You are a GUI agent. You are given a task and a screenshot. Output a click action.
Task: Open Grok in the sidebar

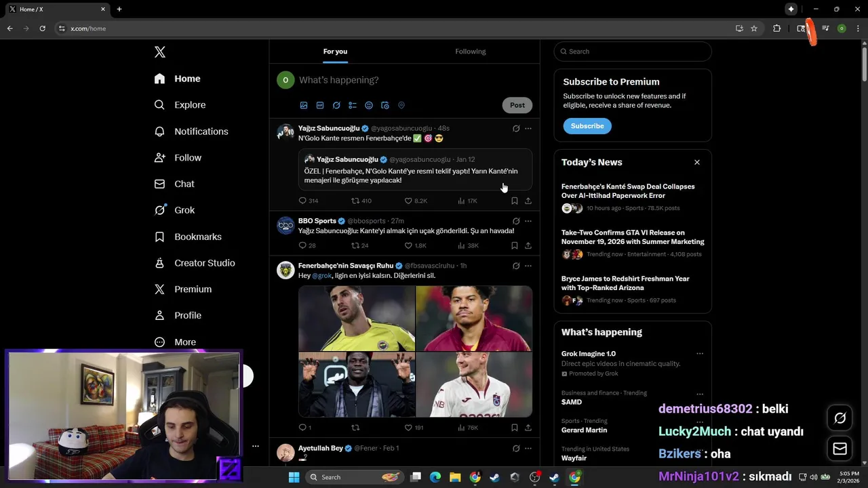174,210
